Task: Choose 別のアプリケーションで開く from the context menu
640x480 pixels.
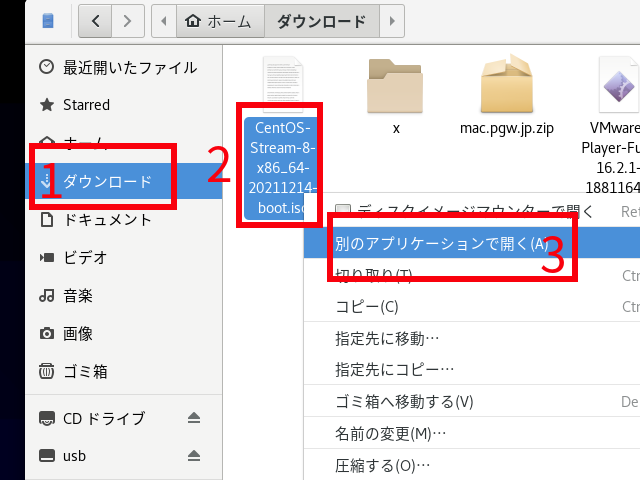Action: point(441,243)
